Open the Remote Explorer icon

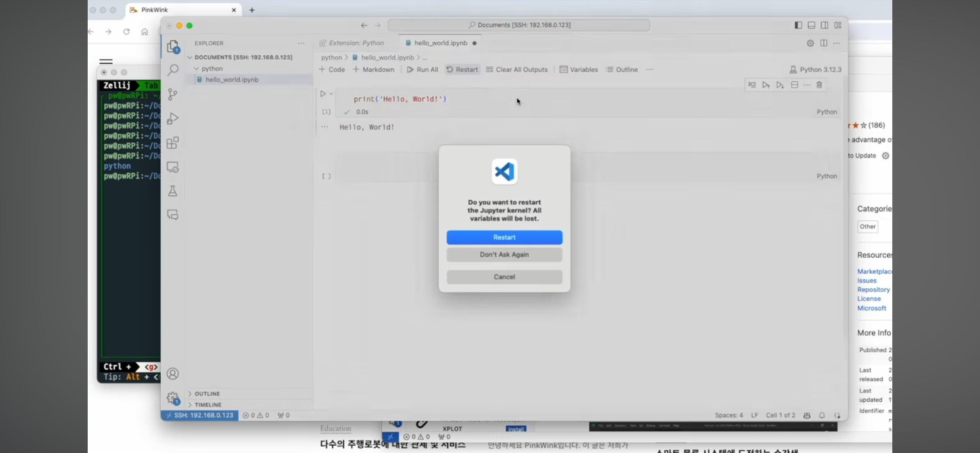[x=173, y=167]
